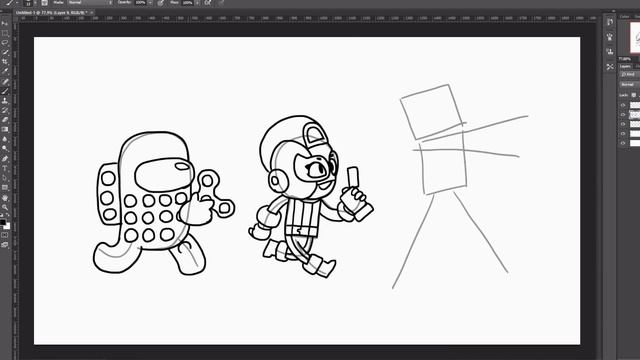Collapse the right panel dock
Image resolution: width=640 pixels, height=360 pixels.
click(x=613, y=11)
